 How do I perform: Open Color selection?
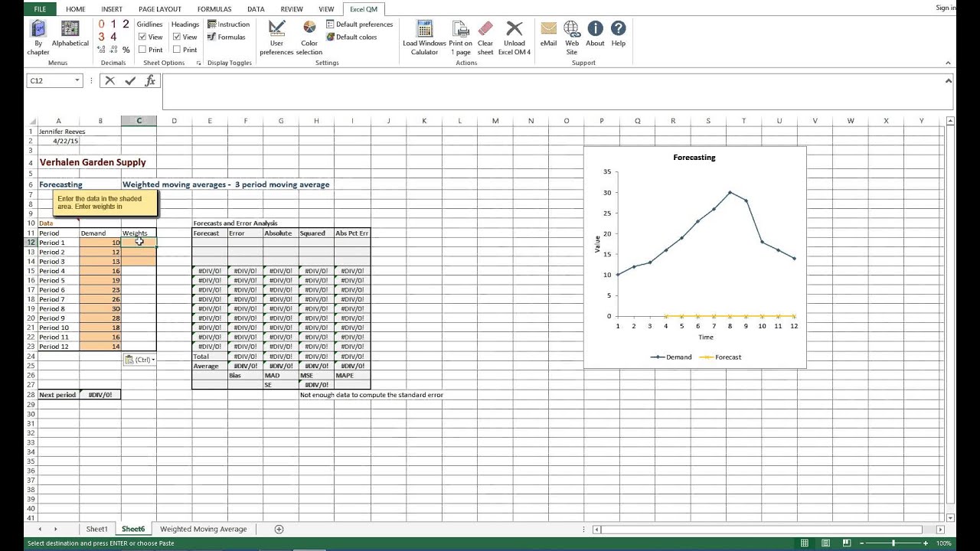point(309,37)
